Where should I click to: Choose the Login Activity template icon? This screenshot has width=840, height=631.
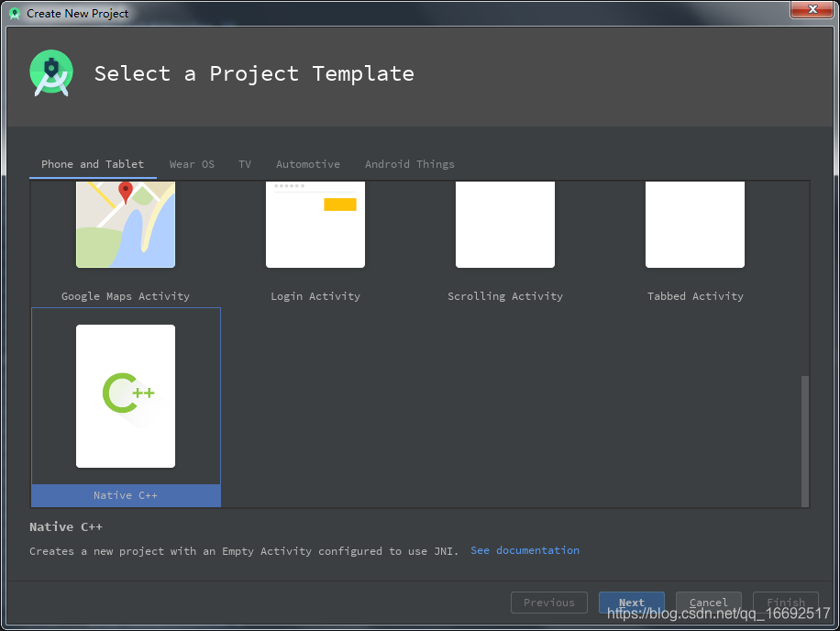[315, 224]
